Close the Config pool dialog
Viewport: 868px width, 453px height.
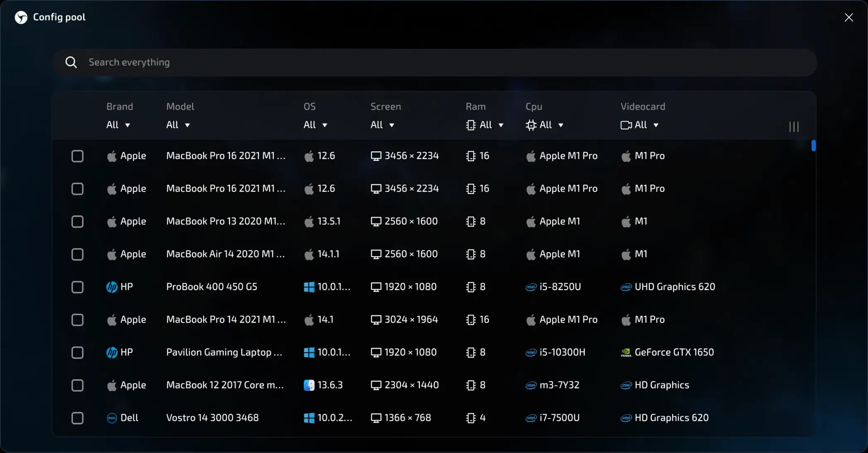(849, 17)
